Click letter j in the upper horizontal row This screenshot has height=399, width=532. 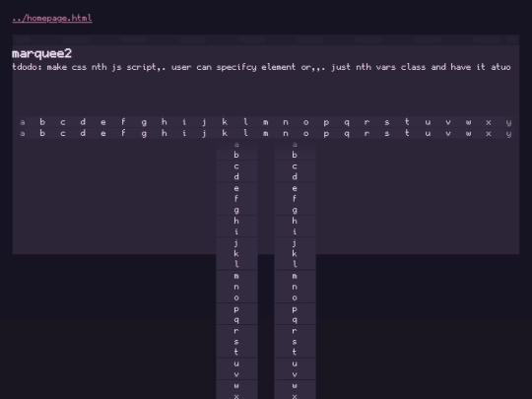pyautogui.click(x=204, y=122)
